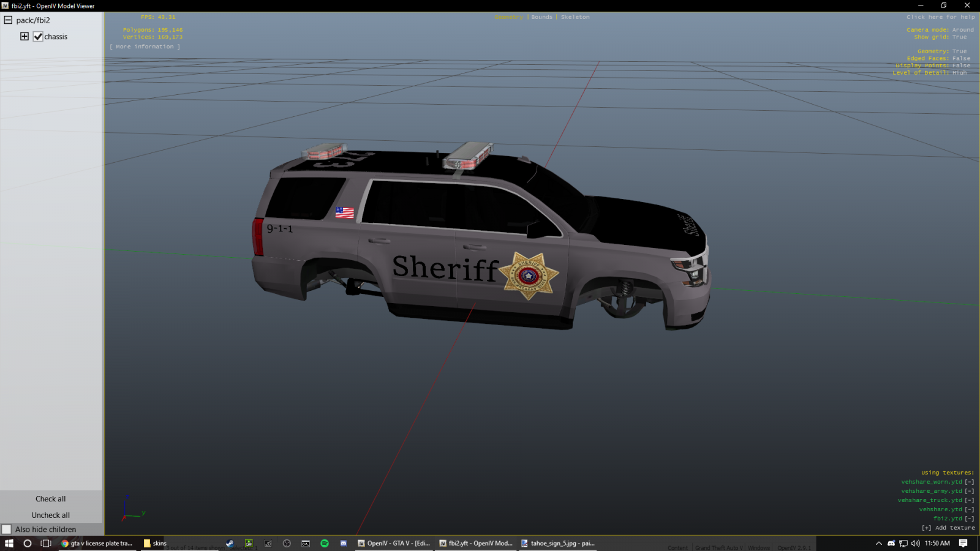Remove the vehshare_worn.ytd texture with [-]
Viewport: 980px width, 551px height.
click(969, 482)
